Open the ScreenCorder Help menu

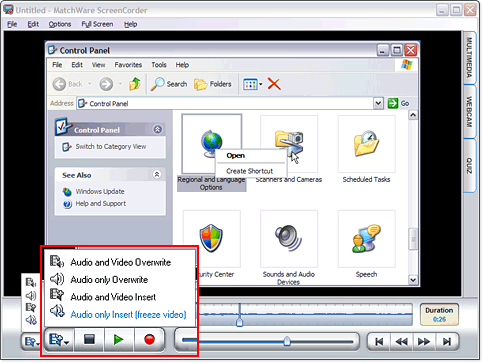[x=130, y=24]
